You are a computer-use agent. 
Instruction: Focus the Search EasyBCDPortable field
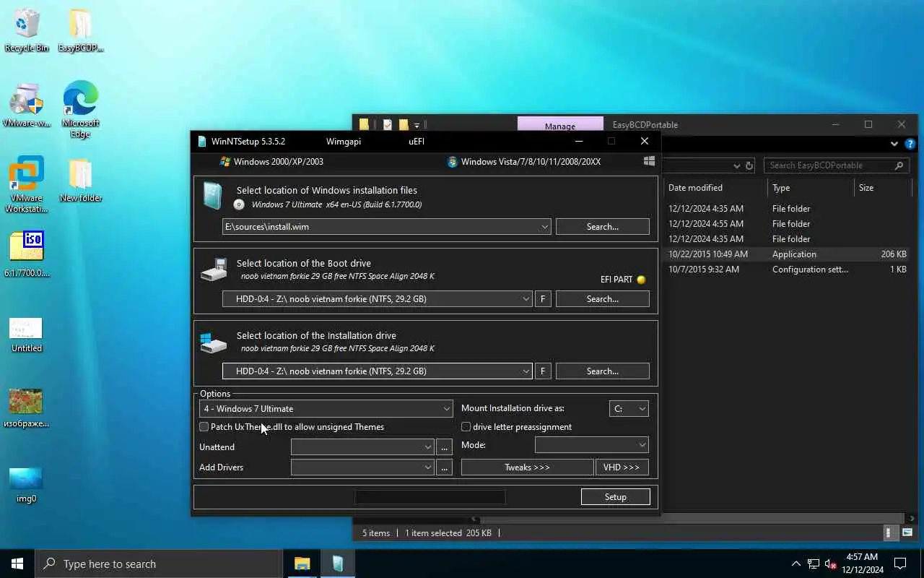click(835, 165)
